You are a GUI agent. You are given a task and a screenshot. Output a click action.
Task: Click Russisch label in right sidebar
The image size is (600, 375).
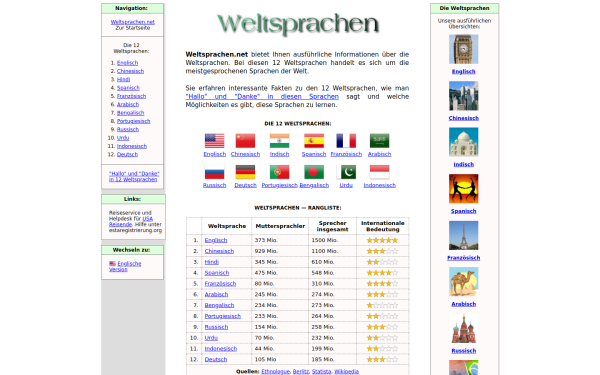point(463,351)
